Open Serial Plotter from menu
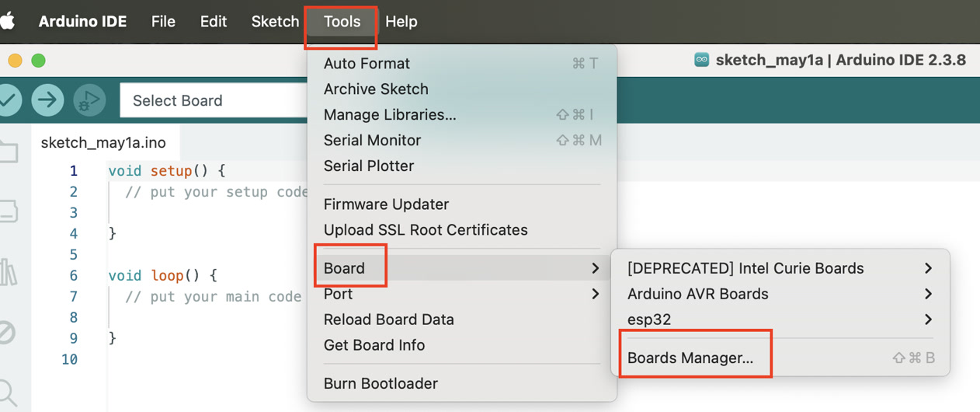Image resolution: width=980 pixels, height=412 pixels. [462, 166]
